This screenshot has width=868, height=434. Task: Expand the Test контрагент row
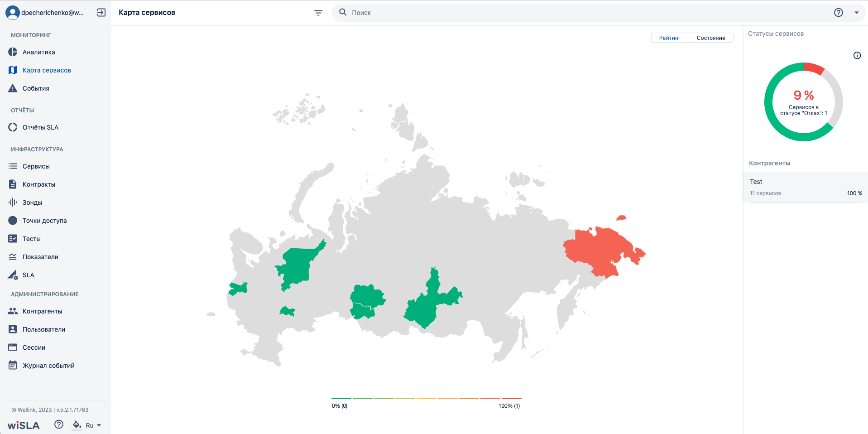point(806,187)
